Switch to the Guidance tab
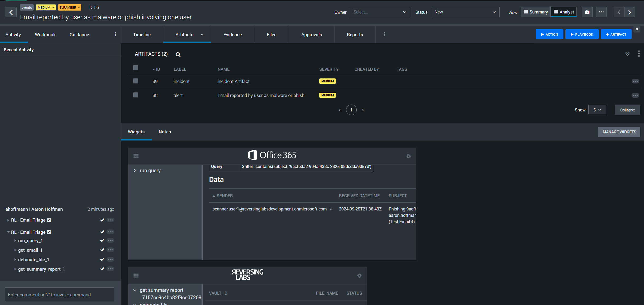Screen dimensions: 644x305 (x=79, y=35)
